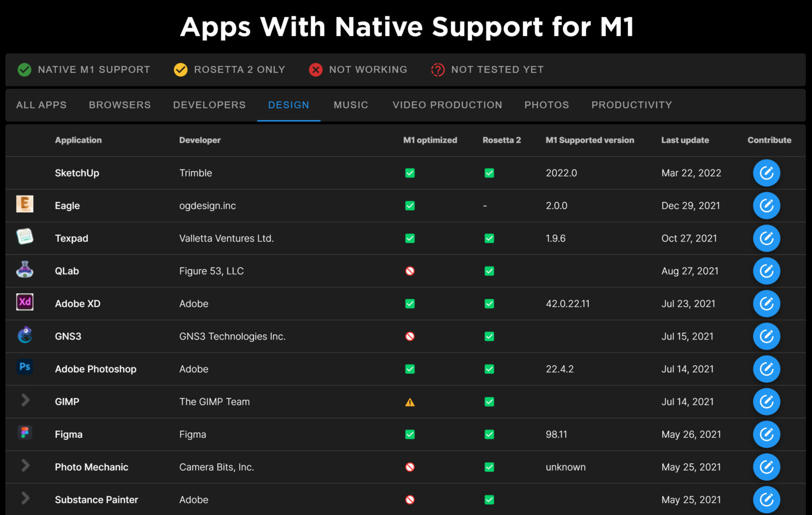
Task: Click the Last update column header
Action: click(685, 140)
